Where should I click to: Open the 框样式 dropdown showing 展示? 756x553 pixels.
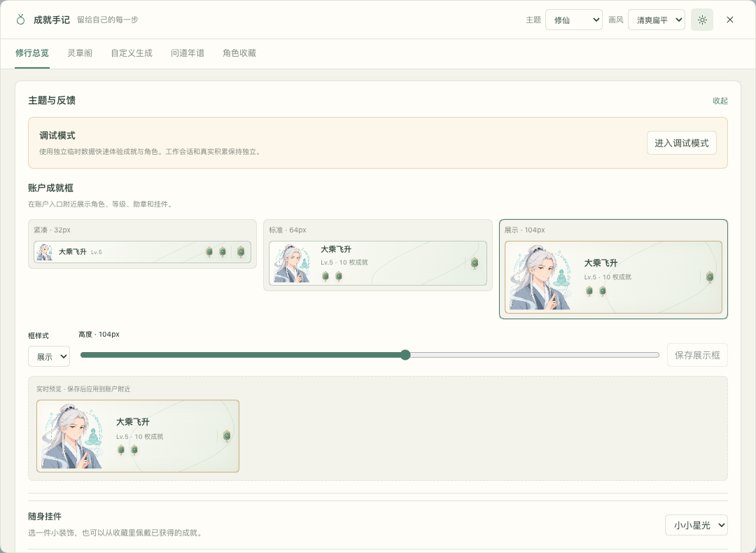pyautogui.click(x=49, y=356)
